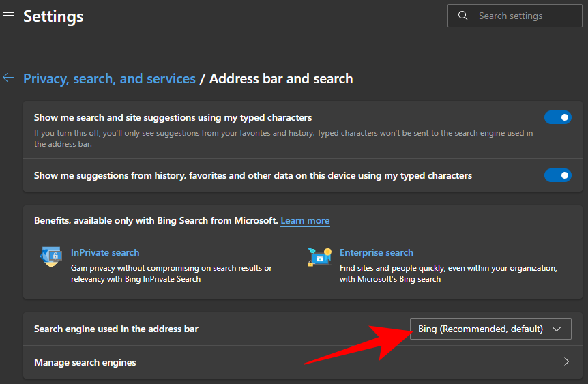The width and height of the screenshot is (588, 384).
Task: Click the magnifier icon in the search box
Action: point(463,16)
